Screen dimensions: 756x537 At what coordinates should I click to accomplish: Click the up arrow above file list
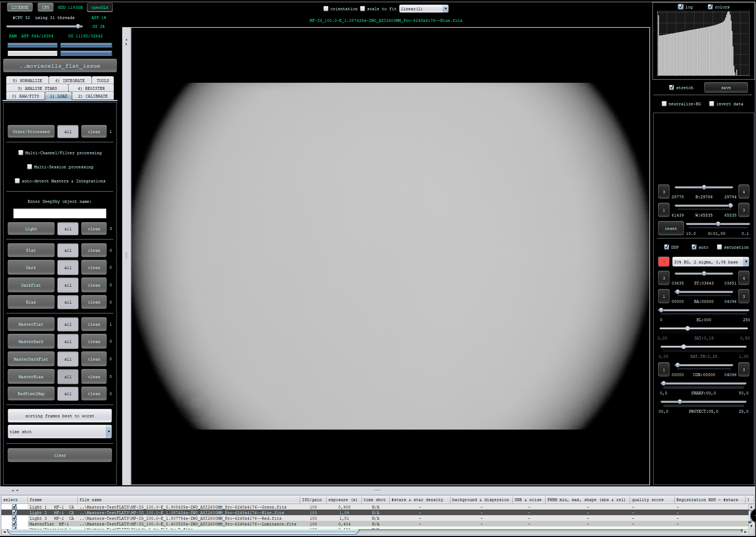pyautogui.click(x=13, y=490)
